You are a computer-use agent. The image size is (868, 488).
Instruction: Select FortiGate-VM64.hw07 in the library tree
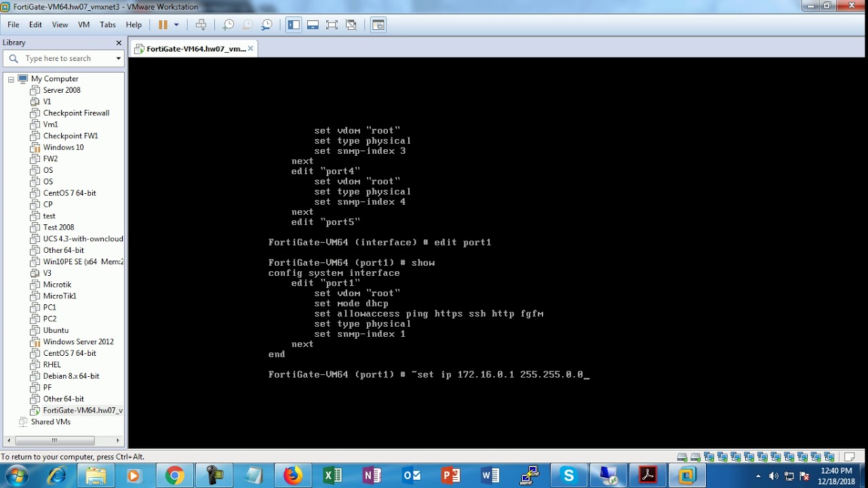[x=83, y=411]
